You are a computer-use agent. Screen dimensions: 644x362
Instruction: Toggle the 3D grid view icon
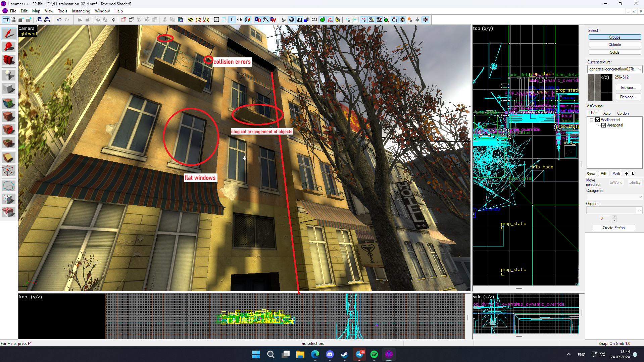tap(13, 20)
